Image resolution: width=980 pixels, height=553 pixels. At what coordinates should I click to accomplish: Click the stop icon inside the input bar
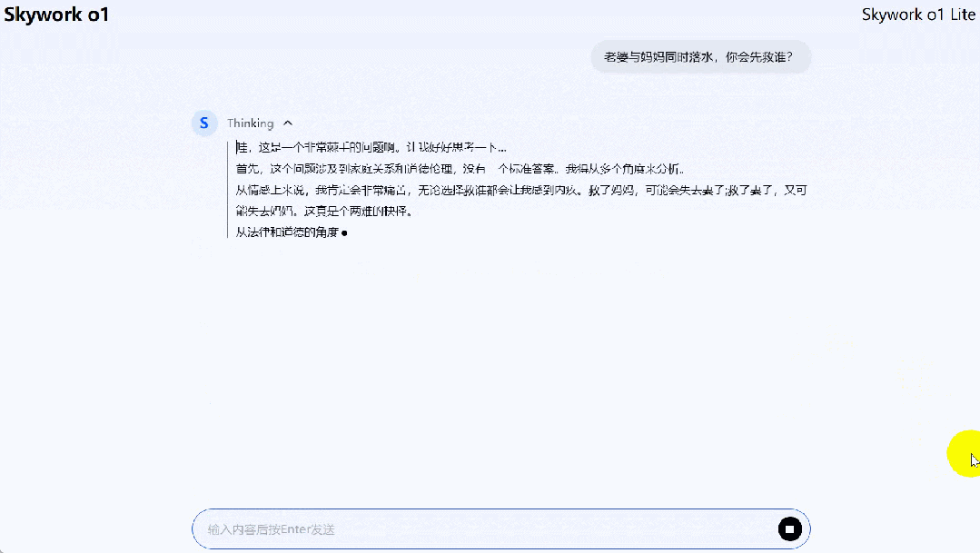(789, 528)
